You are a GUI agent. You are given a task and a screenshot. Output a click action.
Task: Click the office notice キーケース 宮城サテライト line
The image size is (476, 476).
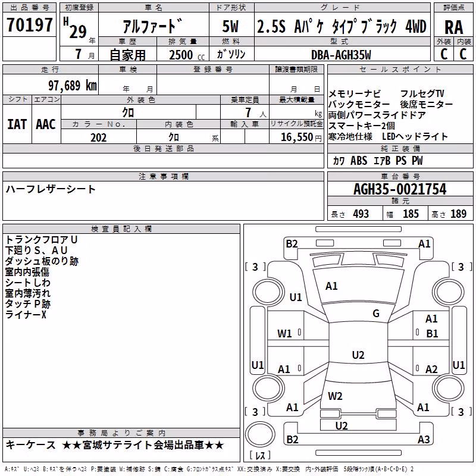click(115, 445)
